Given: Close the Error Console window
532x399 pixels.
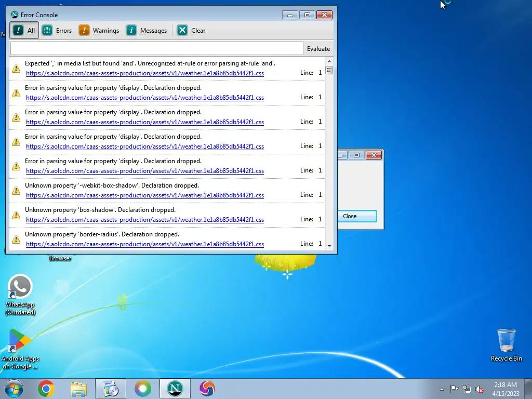Looking at the screenshot, I should tap(324, 15).
